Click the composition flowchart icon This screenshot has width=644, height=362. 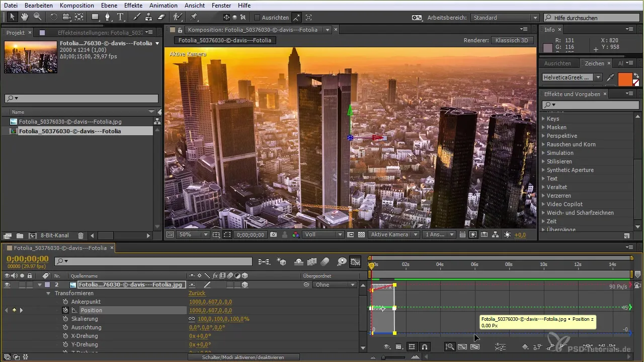click(x=495, y=235)
